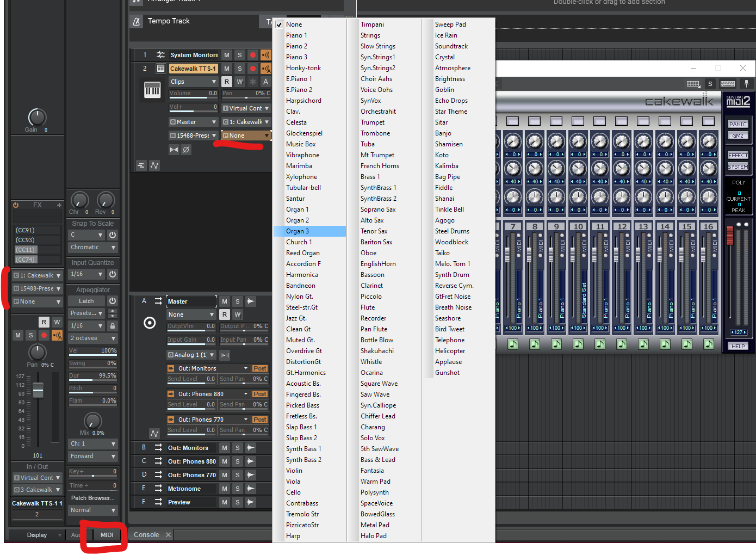Click Out: Monitors bus routing icon
Screen dimensions: 756x555
point(158,447)
